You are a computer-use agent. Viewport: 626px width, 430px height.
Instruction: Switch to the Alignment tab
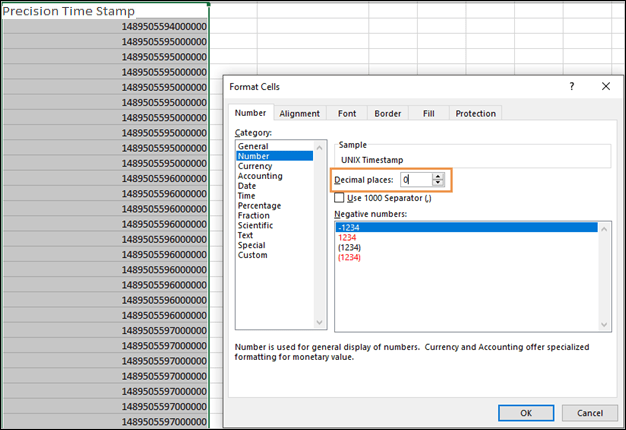click(x=299, y=113)
